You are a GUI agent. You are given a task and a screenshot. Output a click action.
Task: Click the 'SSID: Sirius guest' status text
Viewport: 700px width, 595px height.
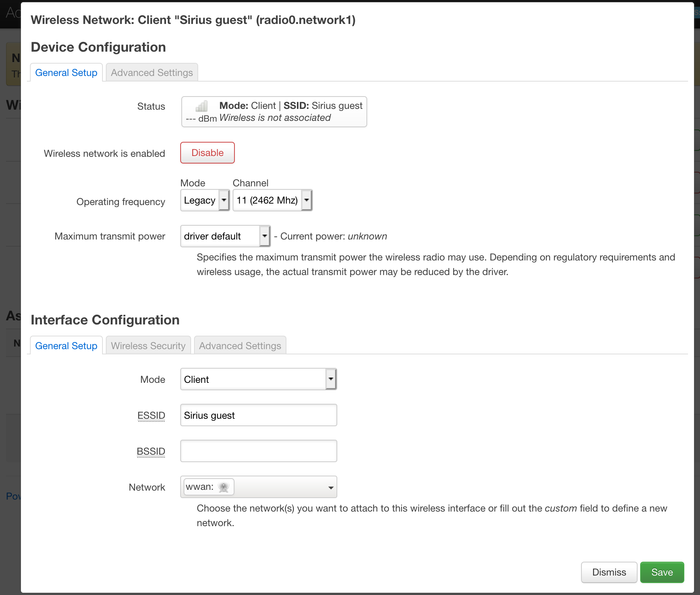point(323,106)
